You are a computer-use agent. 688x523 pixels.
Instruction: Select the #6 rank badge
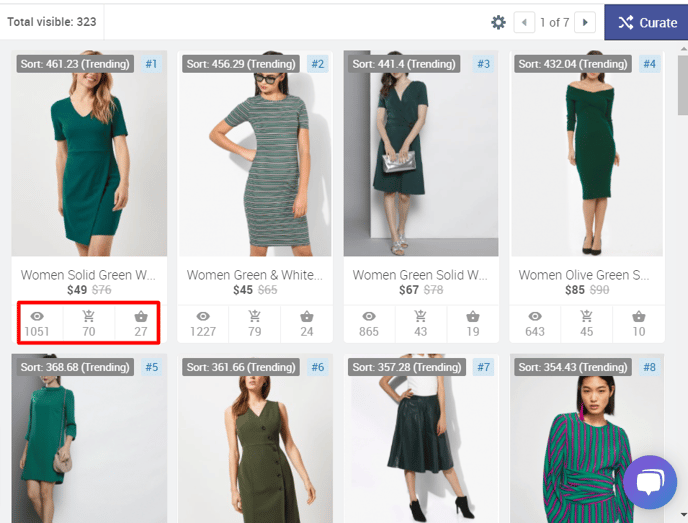[x=318, y=367]
